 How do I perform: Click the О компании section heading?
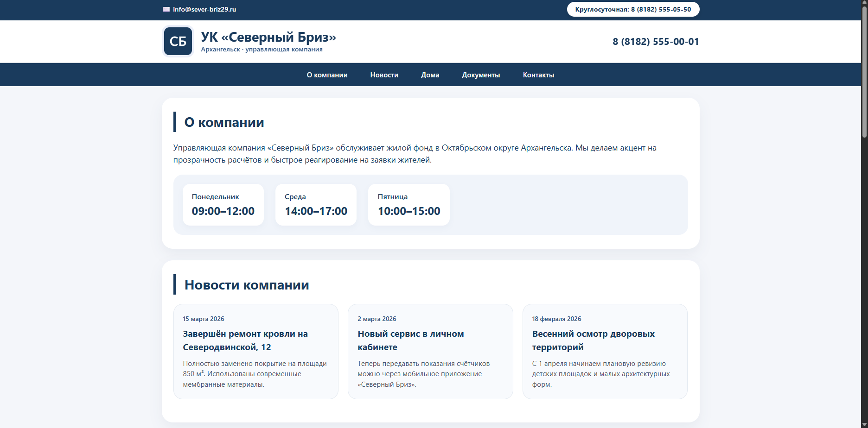pos(224,122)
